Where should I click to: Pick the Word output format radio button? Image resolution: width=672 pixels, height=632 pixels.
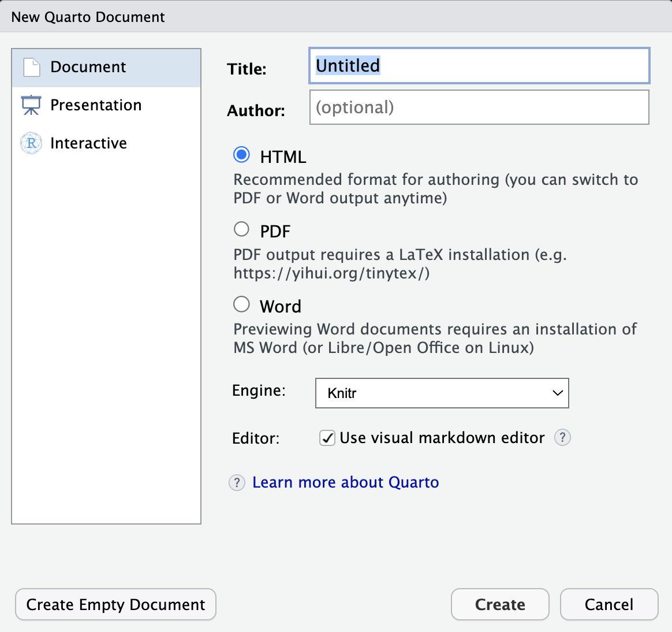[x=242, y=304]
